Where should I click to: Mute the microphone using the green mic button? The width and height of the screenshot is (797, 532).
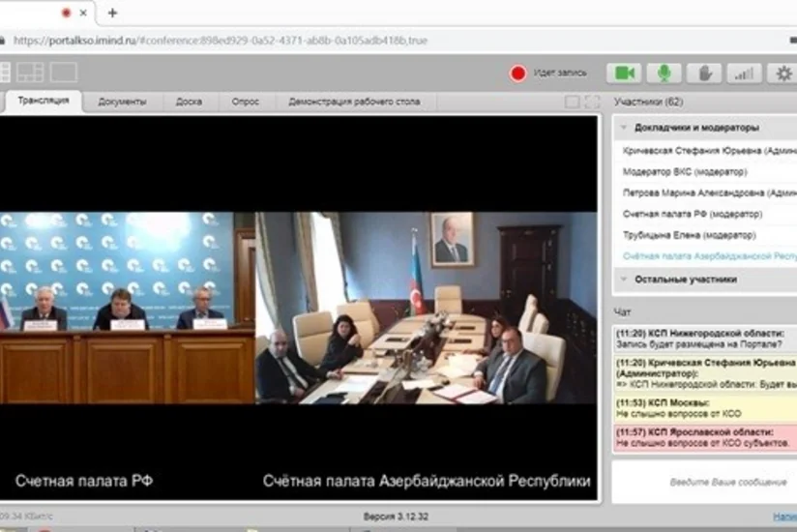click(664, 74)
